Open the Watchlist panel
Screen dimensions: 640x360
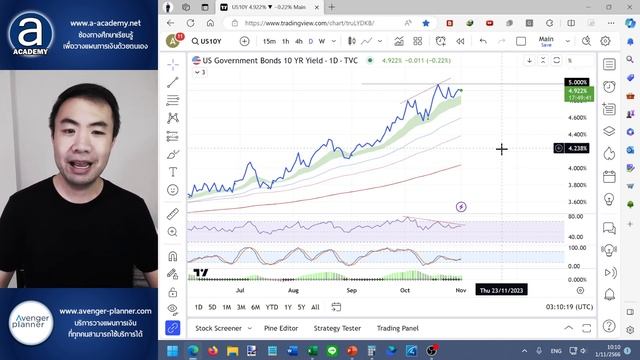(x=609, y=64)
